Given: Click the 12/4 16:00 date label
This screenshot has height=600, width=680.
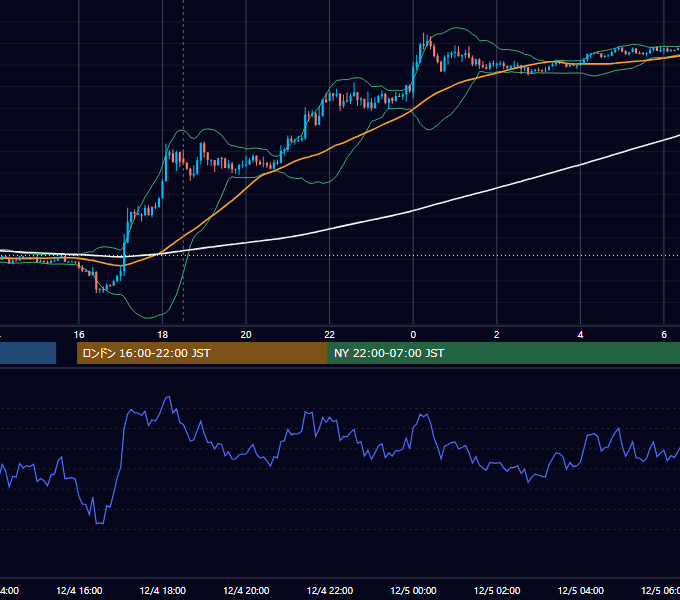Looking at the screenshot, I should click(x=79, y=590).
